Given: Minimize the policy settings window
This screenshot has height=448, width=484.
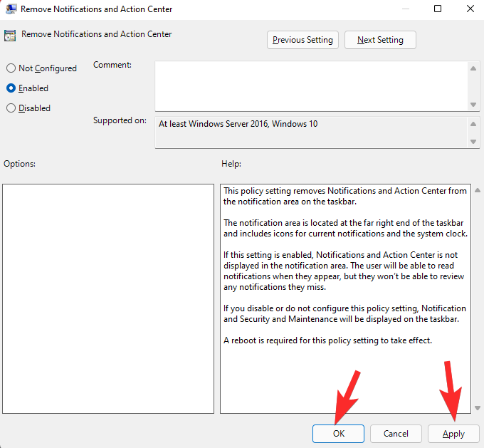Looking at the screenshot, I should pyautogui.click(x=406, y=9).
